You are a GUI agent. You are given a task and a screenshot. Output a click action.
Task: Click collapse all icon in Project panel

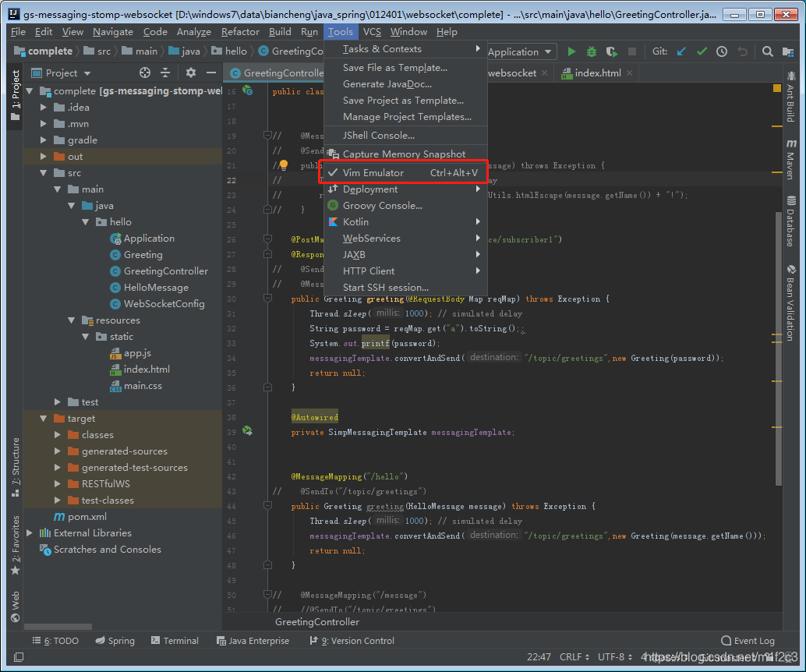coord(165,73)
